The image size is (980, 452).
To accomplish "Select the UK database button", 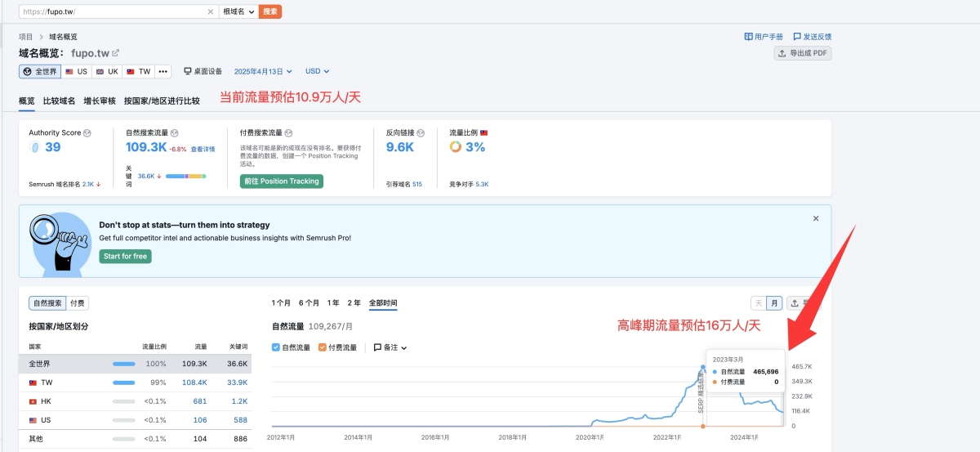I will (108, 71).
